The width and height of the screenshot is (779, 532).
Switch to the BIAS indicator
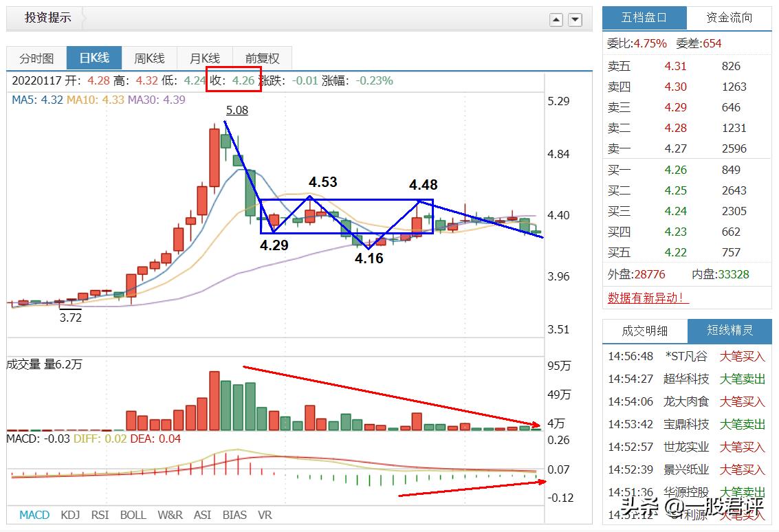coord(234,514)
